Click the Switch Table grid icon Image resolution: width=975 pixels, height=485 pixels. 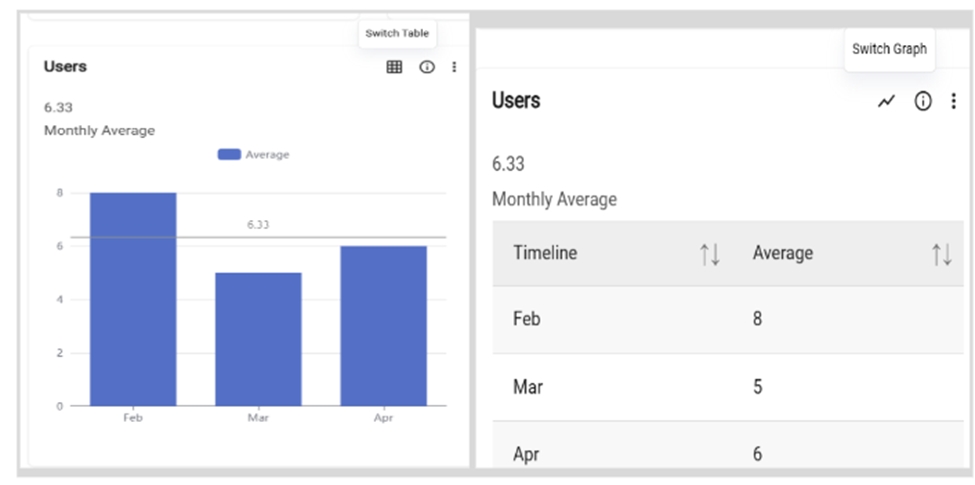(x=394, y=67)
